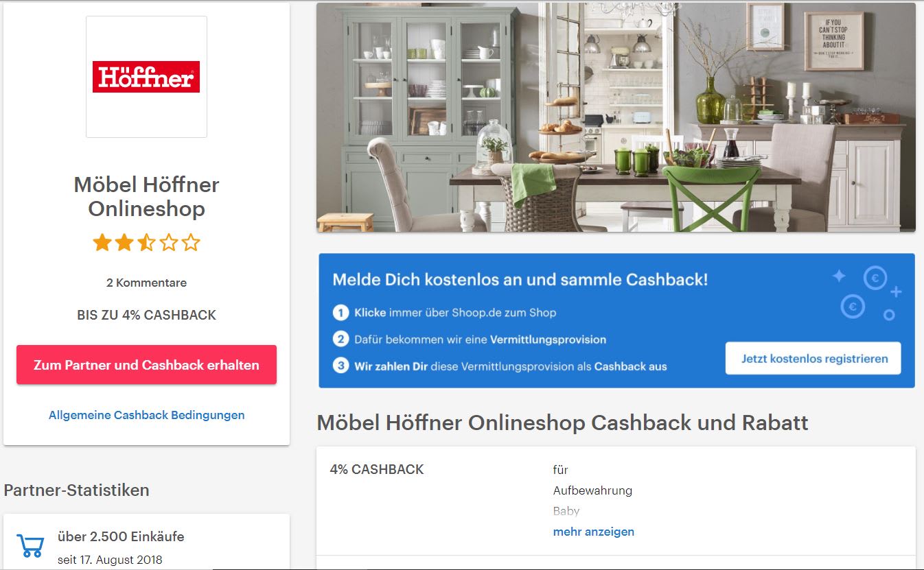This screenshot has height=570, width=924.
Task: Click the kitchen furniture banner image
Action: 616,117
